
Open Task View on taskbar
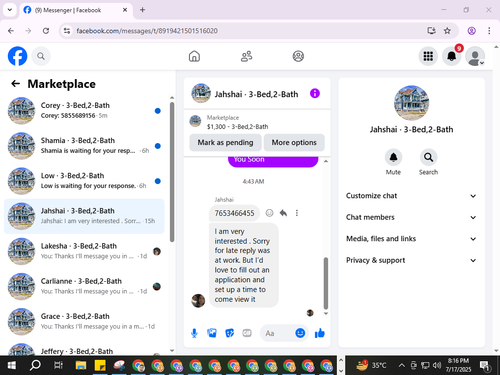58,366
